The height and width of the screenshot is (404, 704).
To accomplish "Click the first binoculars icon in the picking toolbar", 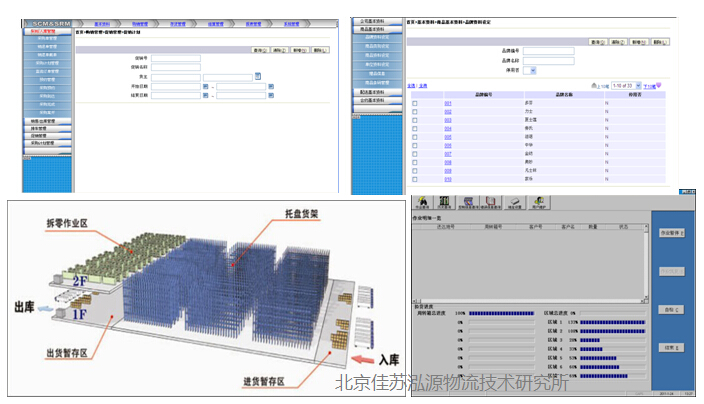I will pos(424,201).
